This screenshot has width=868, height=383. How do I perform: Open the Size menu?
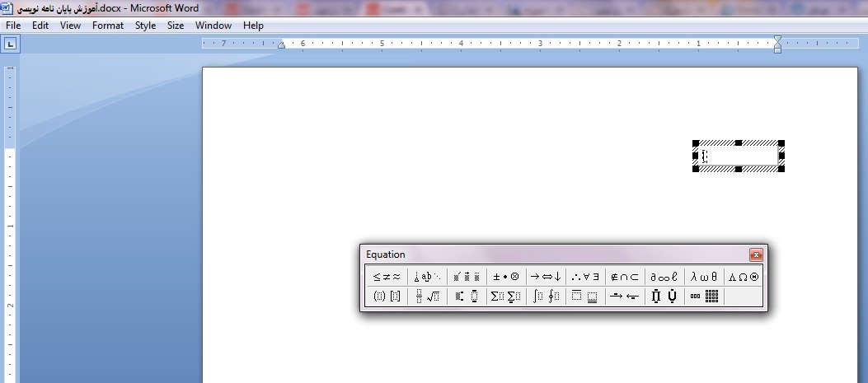[x=176, y=26]
